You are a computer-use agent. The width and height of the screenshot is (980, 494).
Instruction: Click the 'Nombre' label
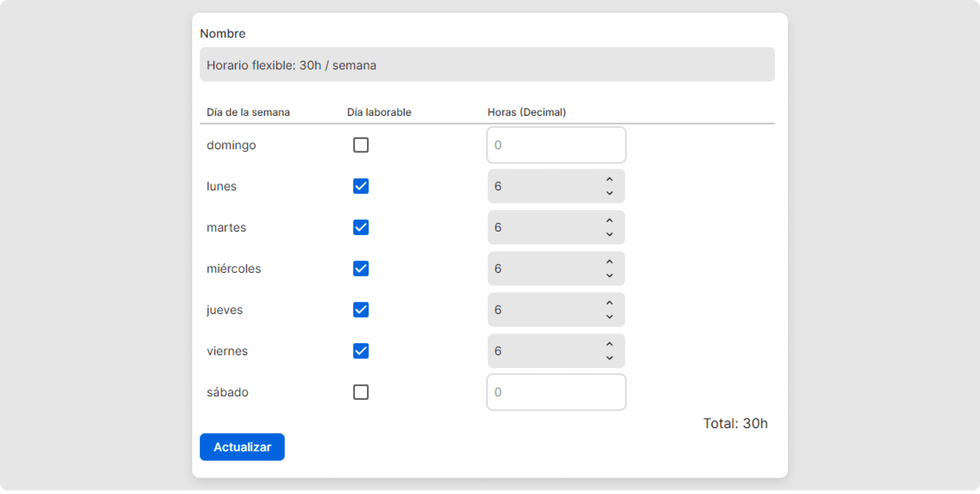click(223, 34)
